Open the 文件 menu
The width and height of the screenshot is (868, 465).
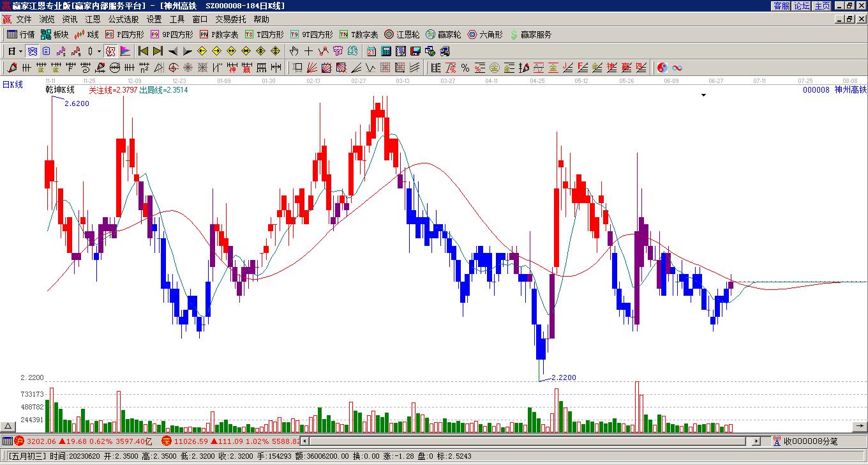[x=24, y=20]
